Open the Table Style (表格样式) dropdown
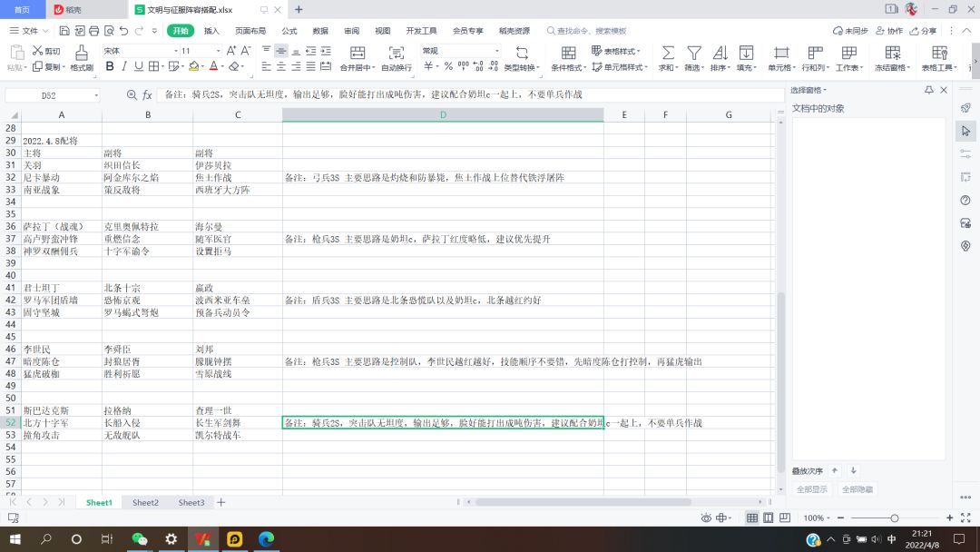This screenshot has height=552, width=980. 615,51
